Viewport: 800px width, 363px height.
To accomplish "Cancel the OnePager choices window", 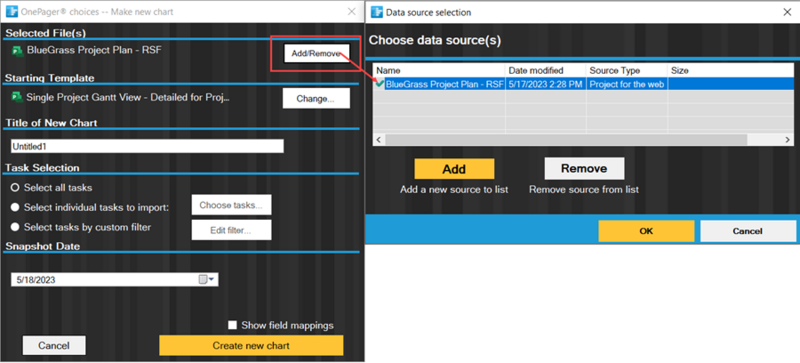I will [x=54, y=346].
